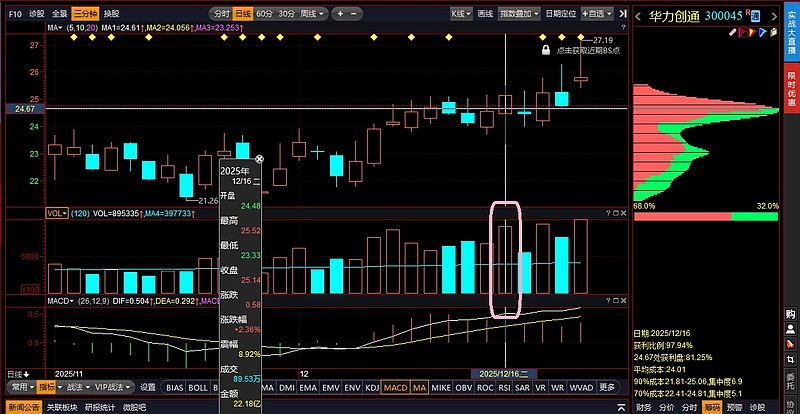Viewport: 800px width, 414px height.
Task: Switch chart to 分时 intraday view
Action: click(221, 14)
